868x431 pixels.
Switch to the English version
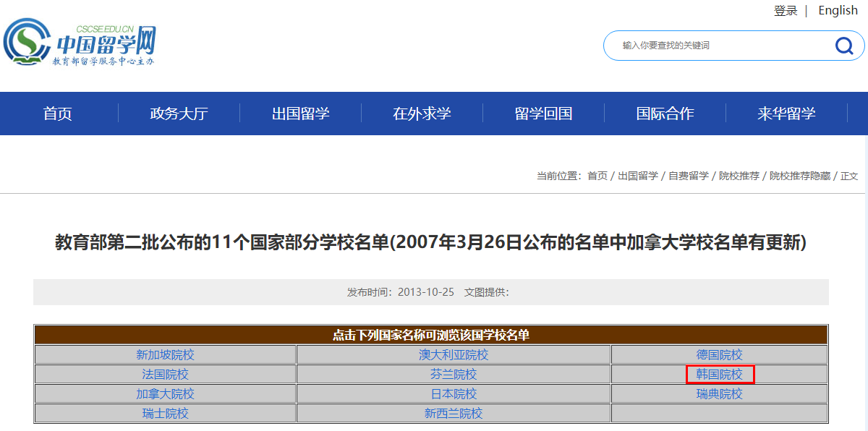tap(837, 10)
